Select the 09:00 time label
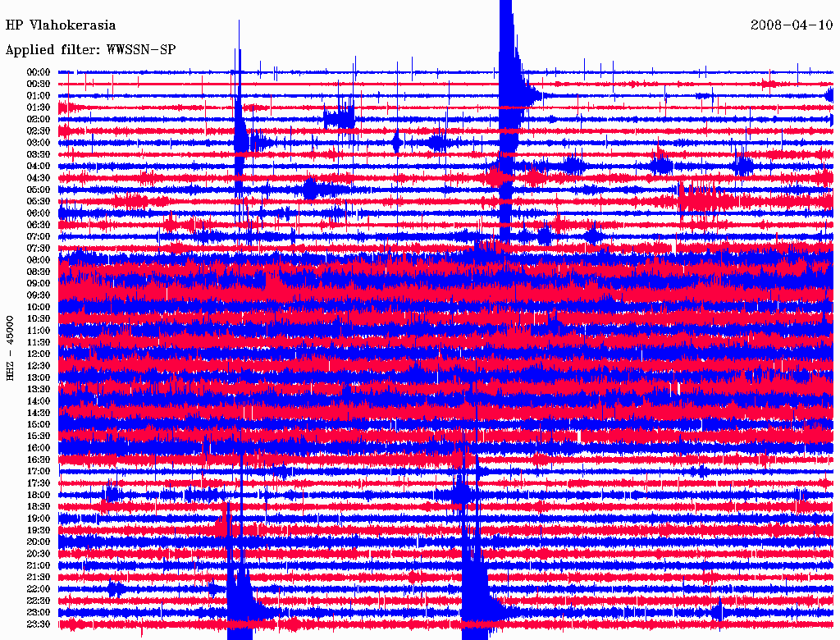The width and height of the screenshot is (840, 640). click(39, 284)
